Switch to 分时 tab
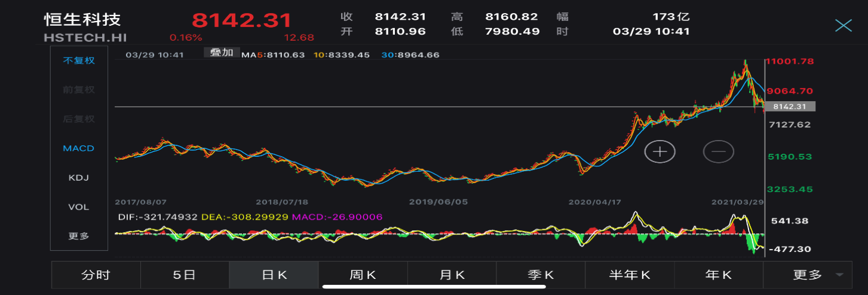 click(x=96, y=275)
